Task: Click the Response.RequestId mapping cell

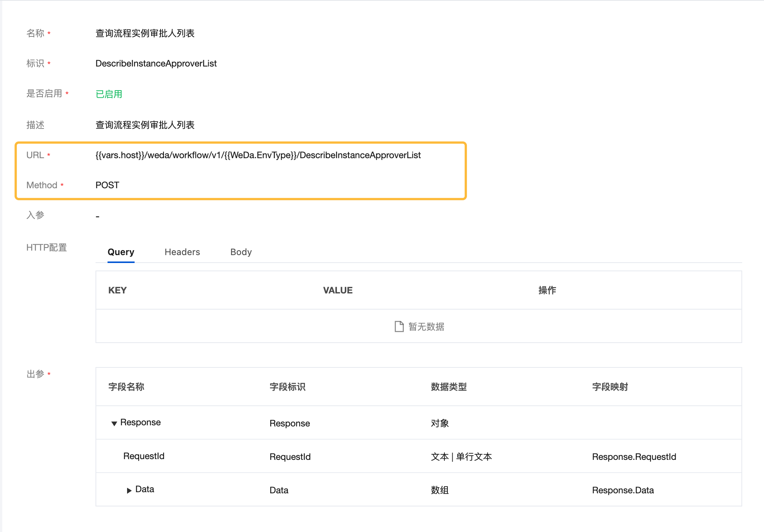Action: [x=634, y=457]
